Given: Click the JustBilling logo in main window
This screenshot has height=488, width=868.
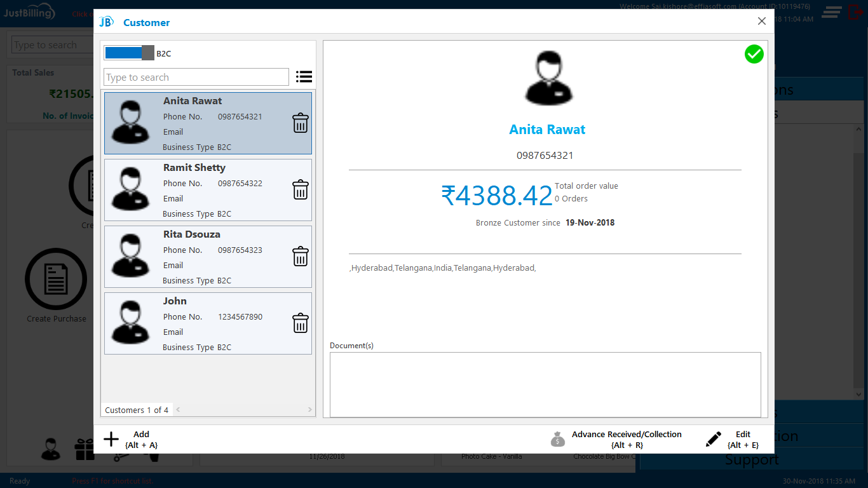Looking at the screenshot, I should (x=29, y=13).
